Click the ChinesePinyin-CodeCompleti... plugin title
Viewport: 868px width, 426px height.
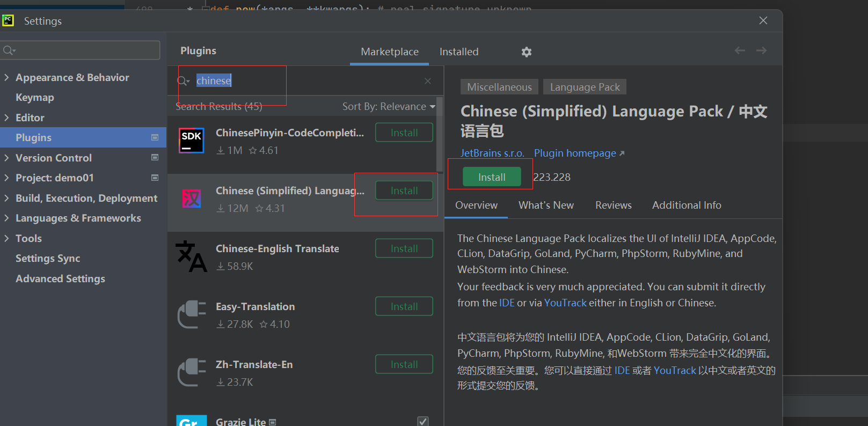(290, 133)
